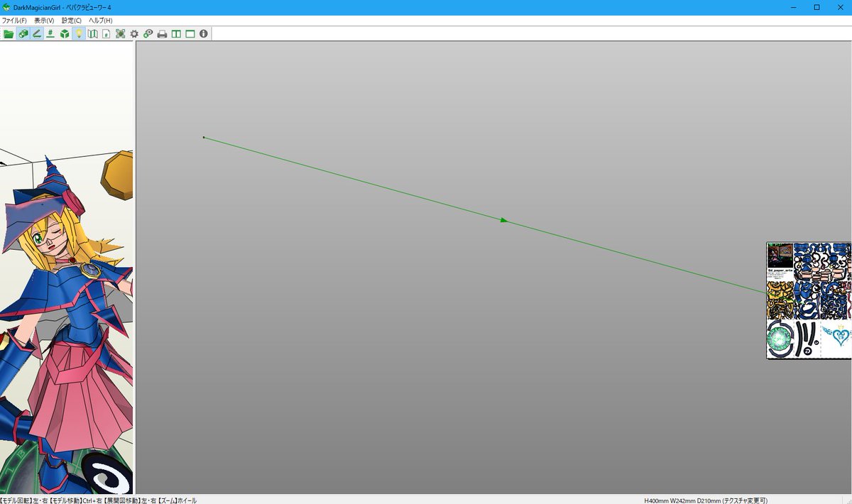The height and width of the screenshot is (504, 852).
Task: Open settings with the gear icon
Action: coord(134,33)
